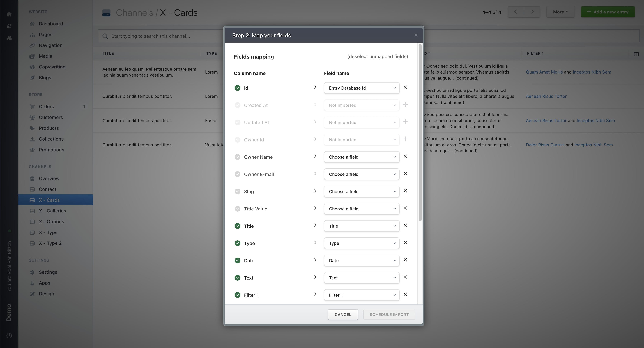644x348 pixels.
Task: Click the plus icon next to Created At
Action: click(x=406, y=105)
